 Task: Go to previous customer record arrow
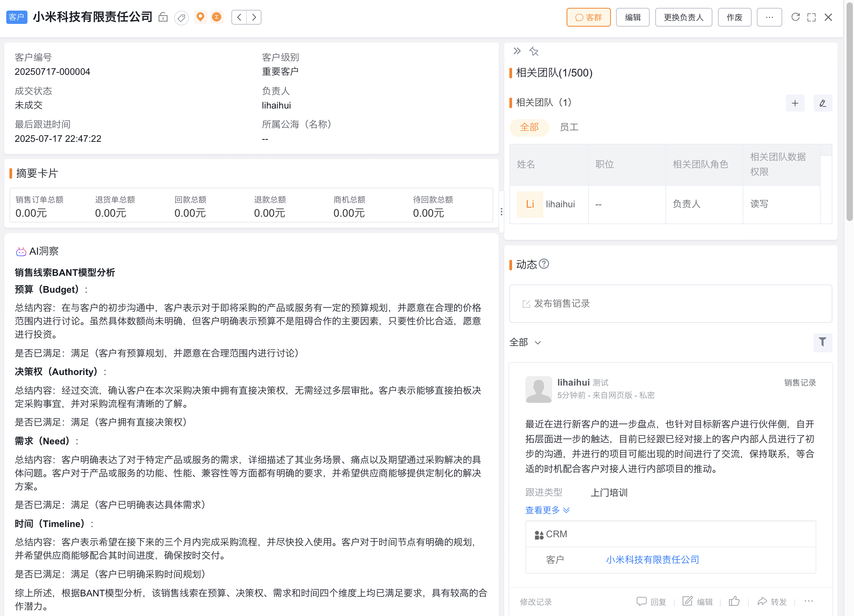tap(239, 17)
